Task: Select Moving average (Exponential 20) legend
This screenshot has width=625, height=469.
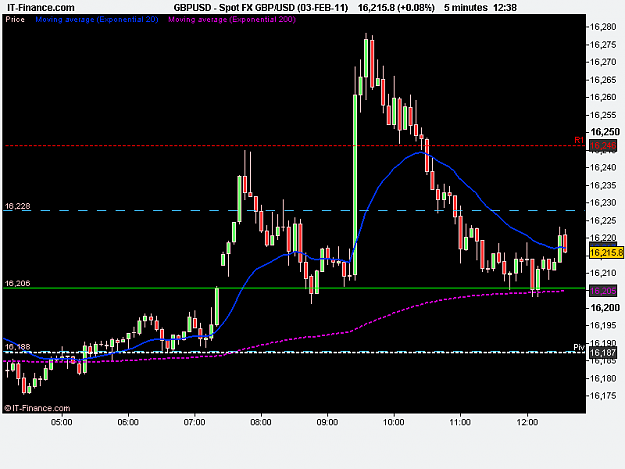Action: click(97, 19)
